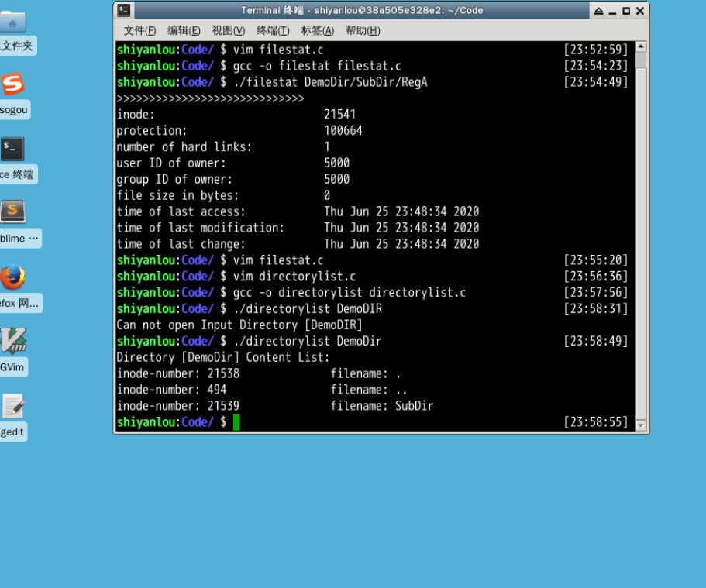
Task: Click the './directorylist DemoDIR' command
Action: tap(308, 309)
